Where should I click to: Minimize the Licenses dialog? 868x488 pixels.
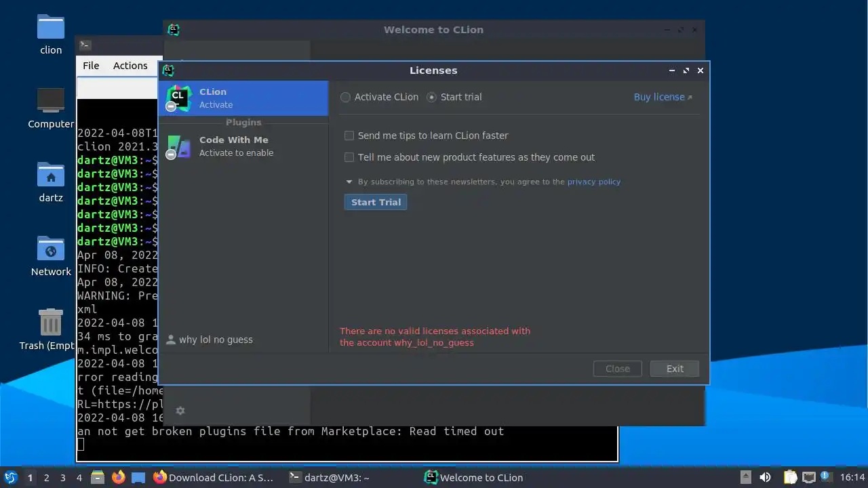[672, 70]
